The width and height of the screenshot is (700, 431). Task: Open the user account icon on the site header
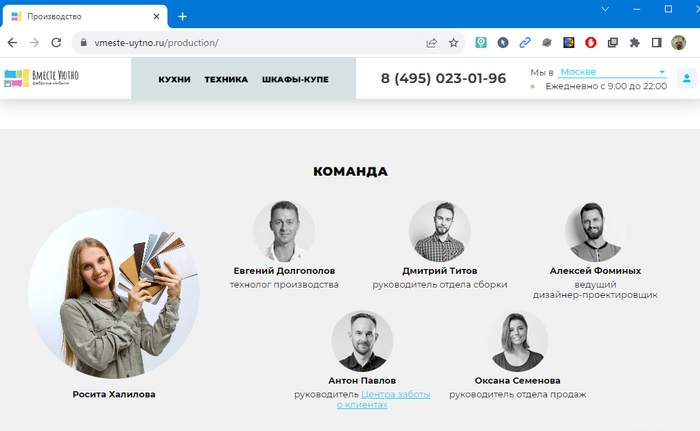click(687, 79)
